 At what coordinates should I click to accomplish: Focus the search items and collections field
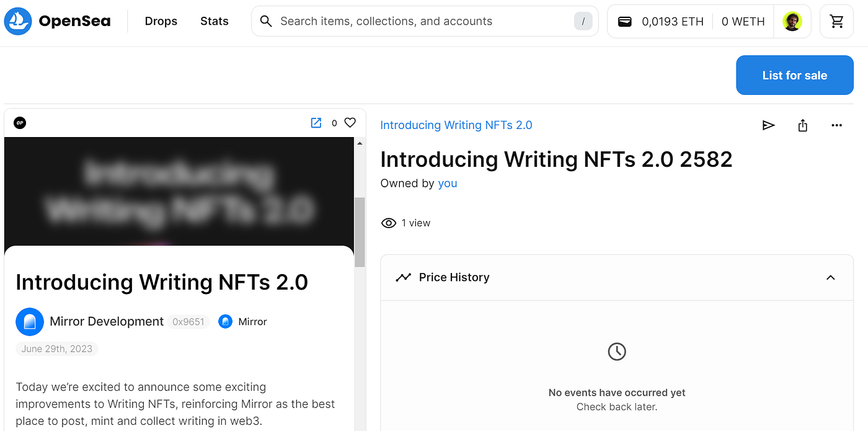425,22
